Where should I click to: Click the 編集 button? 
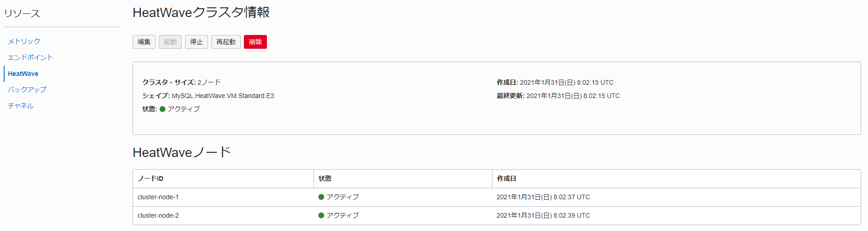144,42
